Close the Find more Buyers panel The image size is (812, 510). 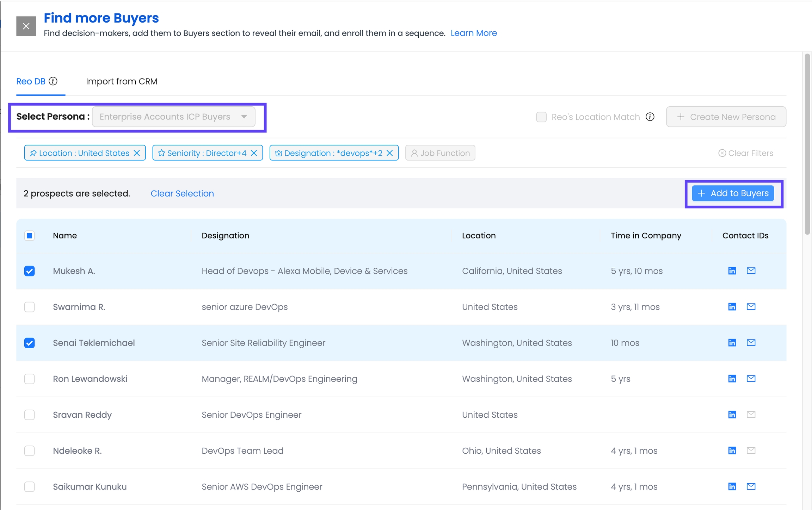(26, 26)
